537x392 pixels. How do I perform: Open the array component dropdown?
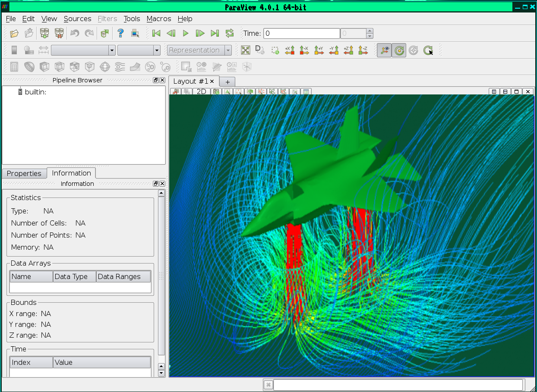click(x=139, y=50)
